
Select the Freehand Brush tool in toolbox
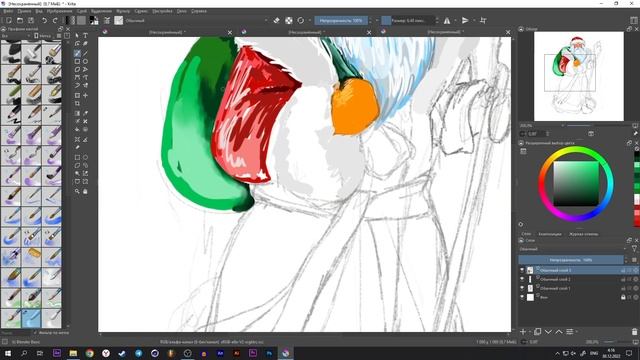(77, 53)
